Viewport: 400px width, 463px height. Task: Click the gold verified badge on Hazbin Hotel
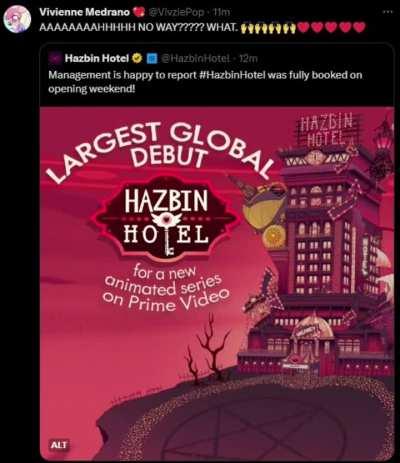pyautogui.click(x=136, y=58)
